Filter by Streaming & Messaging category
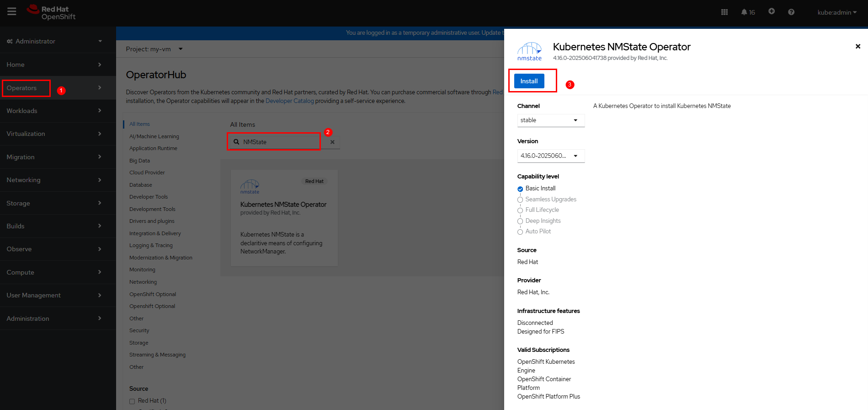 click(157, 355)
